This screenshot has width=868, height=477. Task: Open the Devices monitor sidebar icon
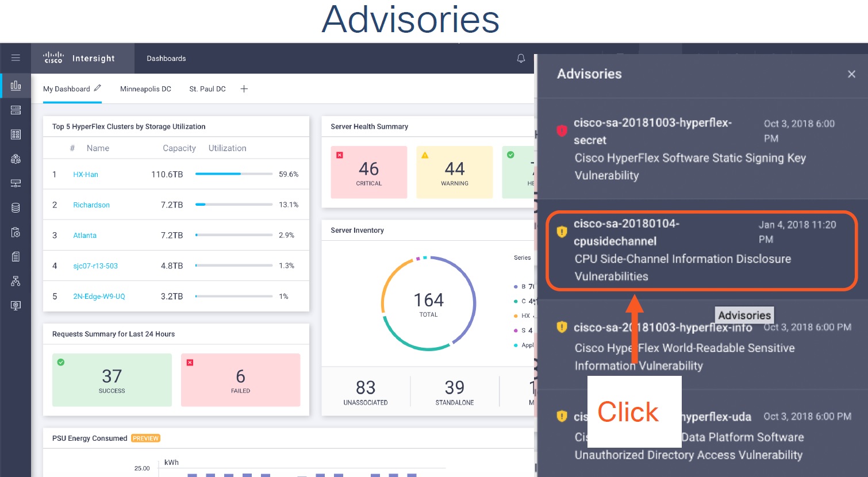pos(16,306)
